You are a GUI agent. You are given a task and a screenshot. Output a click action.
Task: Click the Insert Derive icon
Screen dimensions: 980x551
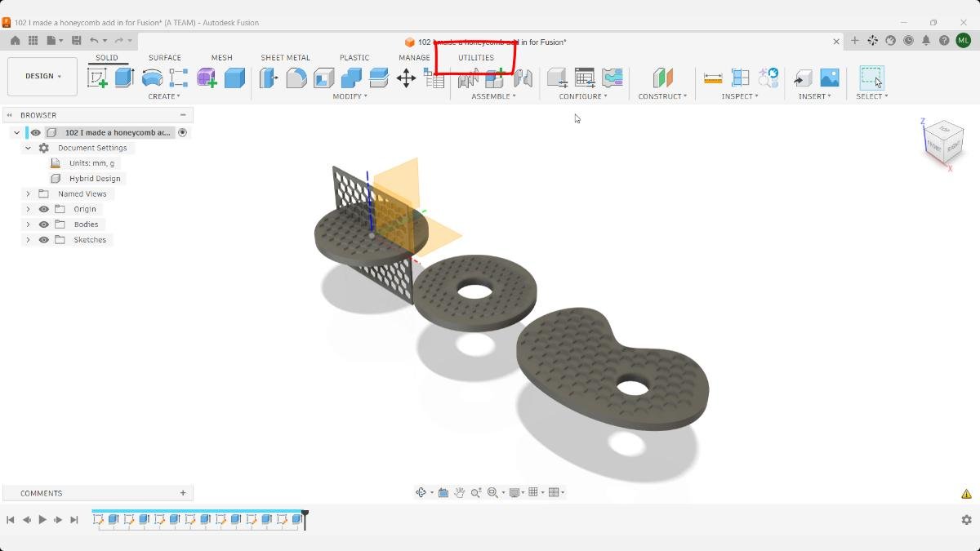coord(803,78)
